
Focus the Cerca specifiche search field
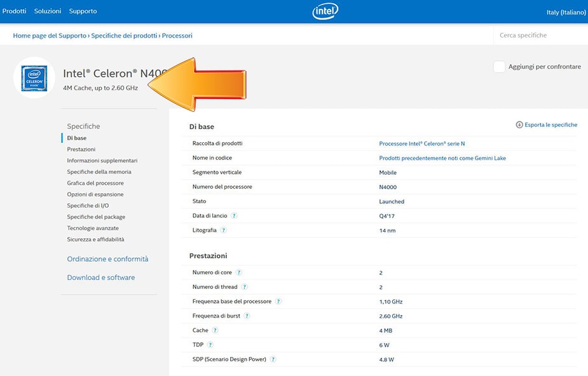tap(540, 35)
